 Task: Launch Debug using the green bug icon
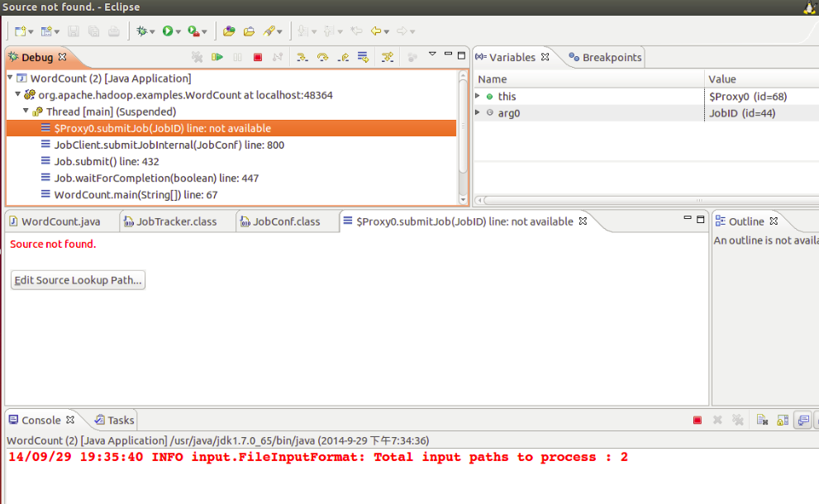coord(141,31)
